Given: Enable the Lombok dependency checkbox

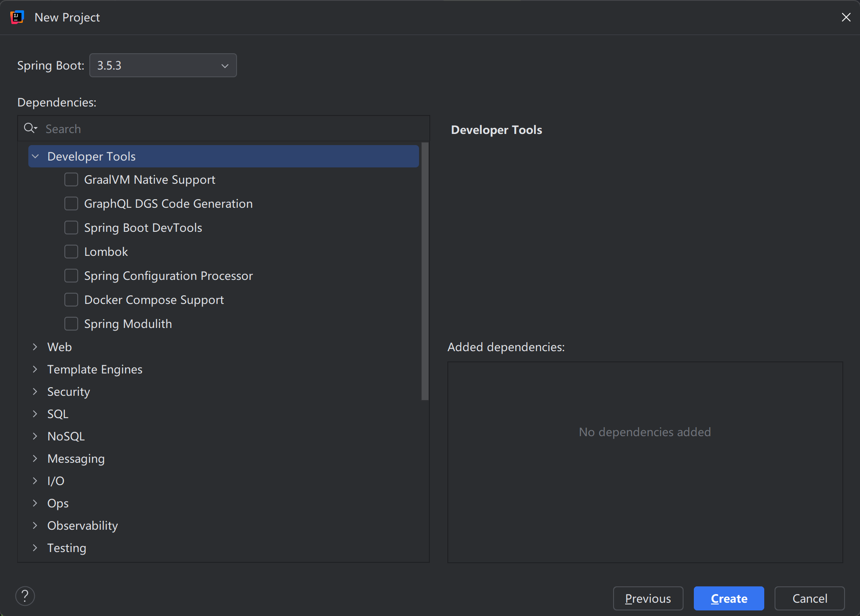Looking at the screenshot, I should pyautogui.click(x=71, y=252).
